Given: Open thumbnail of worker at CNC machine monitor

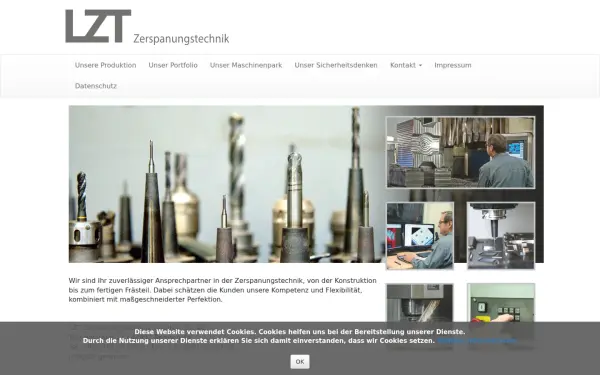Looking at the screenshot, I should click(460, 152).
